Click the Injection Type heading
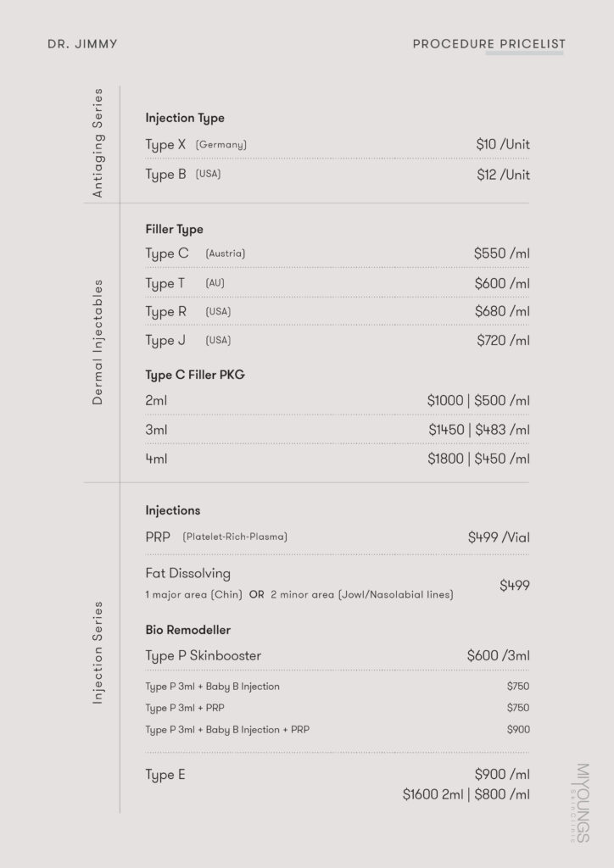This screenshot has width=614, height=868. [185, 119]
